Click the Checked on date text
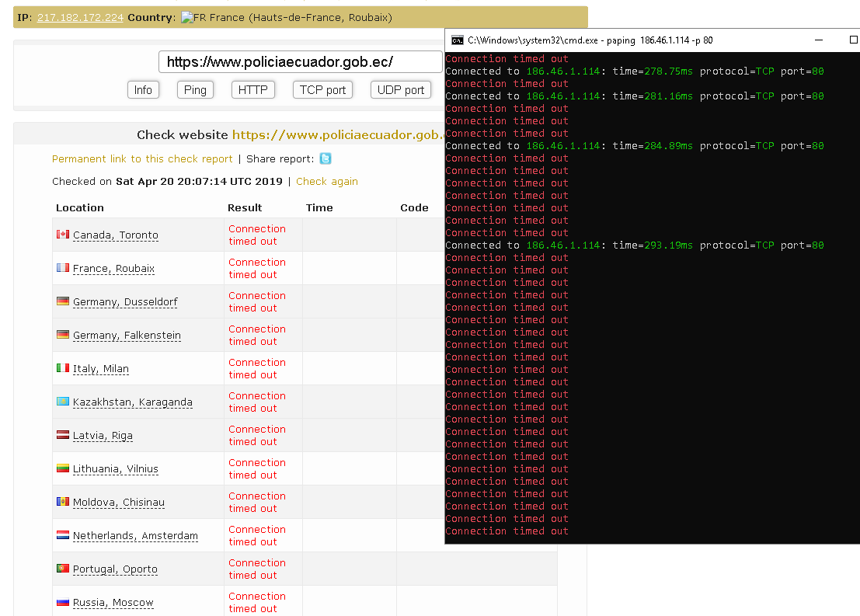Viewport: 860px width, 616px height. 167,182
